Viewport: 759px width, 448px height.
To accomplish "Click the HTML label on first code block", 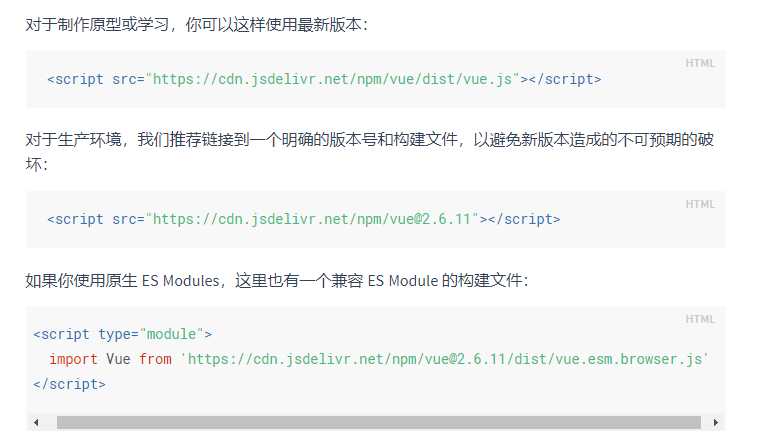I will coord(700,63).
